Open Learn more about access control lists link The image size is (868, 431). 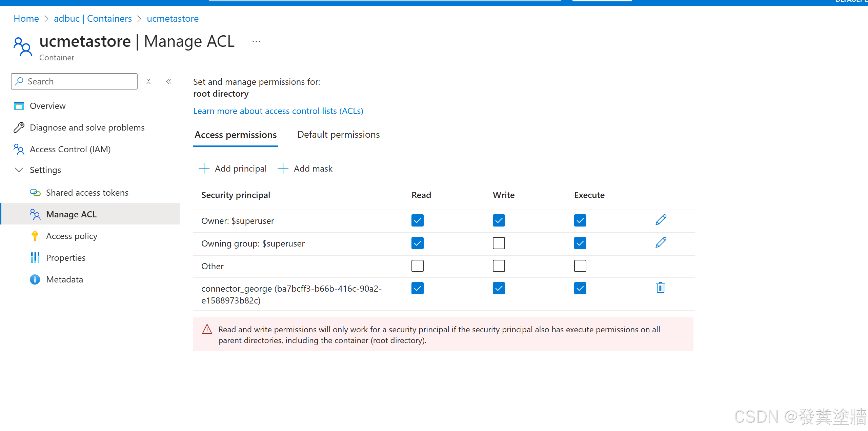point(279,111)
